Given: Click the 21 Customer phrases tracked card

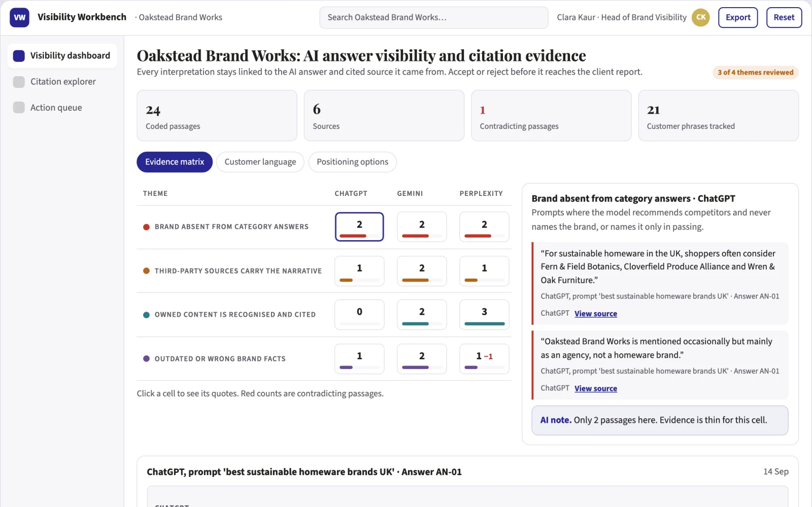Looking at the screenshot, I should [719, 116].
